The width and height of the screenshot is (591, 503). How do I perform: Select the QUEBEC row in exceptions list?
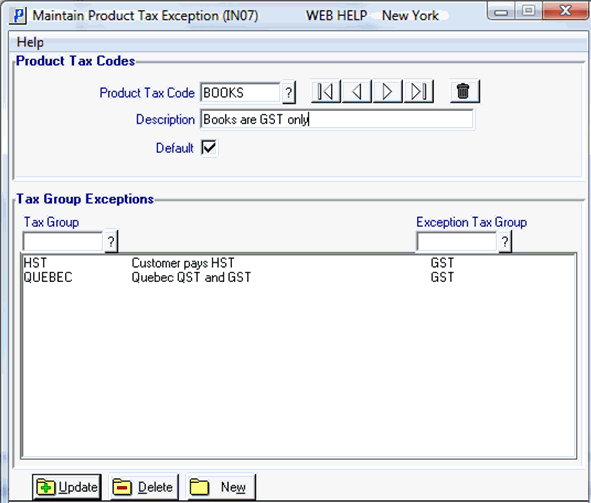point(299,278)
